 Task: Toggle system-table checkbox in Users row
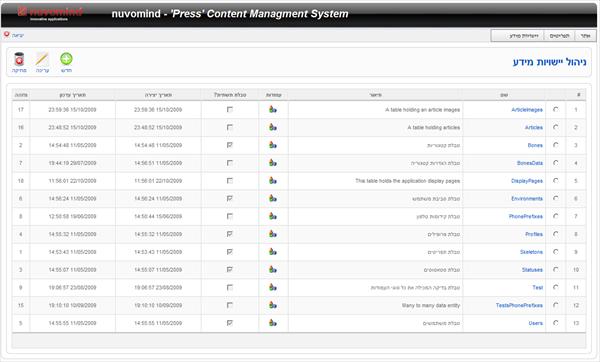(x=230, y=323)
